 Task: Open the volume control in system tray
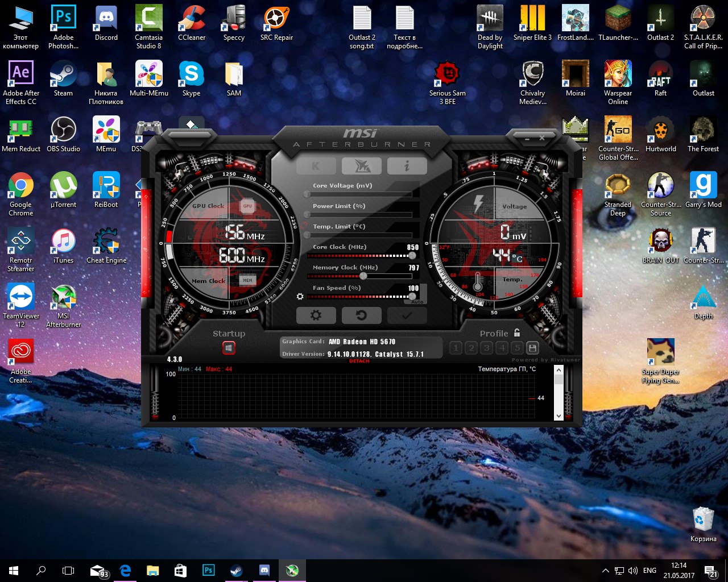633,571
